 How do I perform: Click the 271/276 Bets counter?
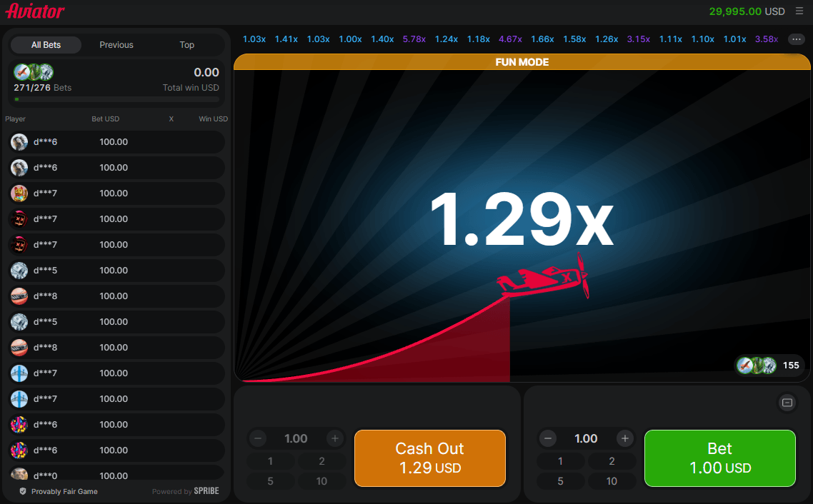pyautogui.click(x=43, y=88)
